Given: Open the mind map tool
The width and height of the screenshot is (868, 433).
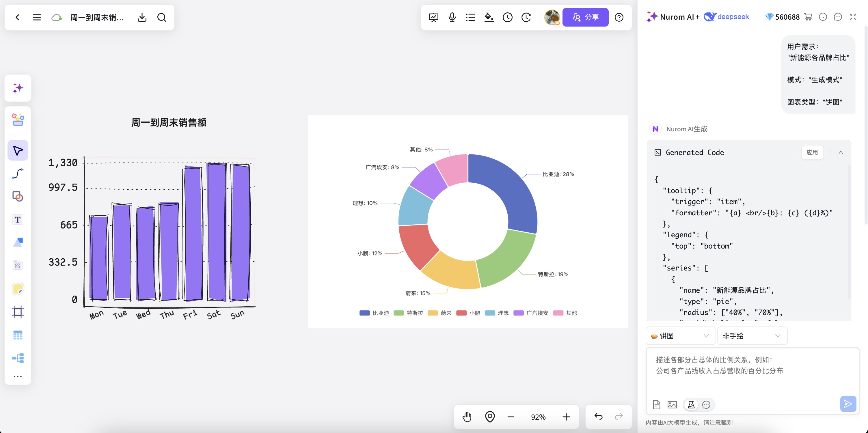Looking at the screenshot, I should click(18, 358).
